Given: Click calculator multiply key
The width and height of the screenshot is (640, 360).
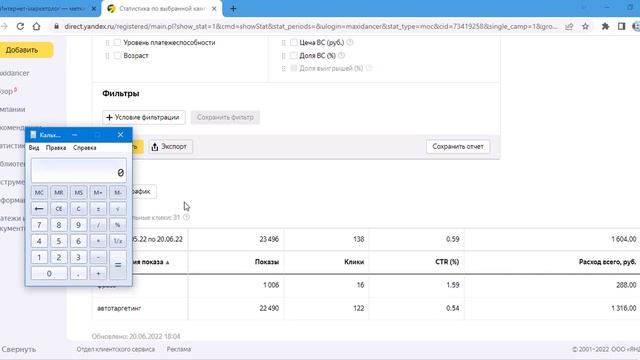Looking at the screenshot, I should click(98, 241).
